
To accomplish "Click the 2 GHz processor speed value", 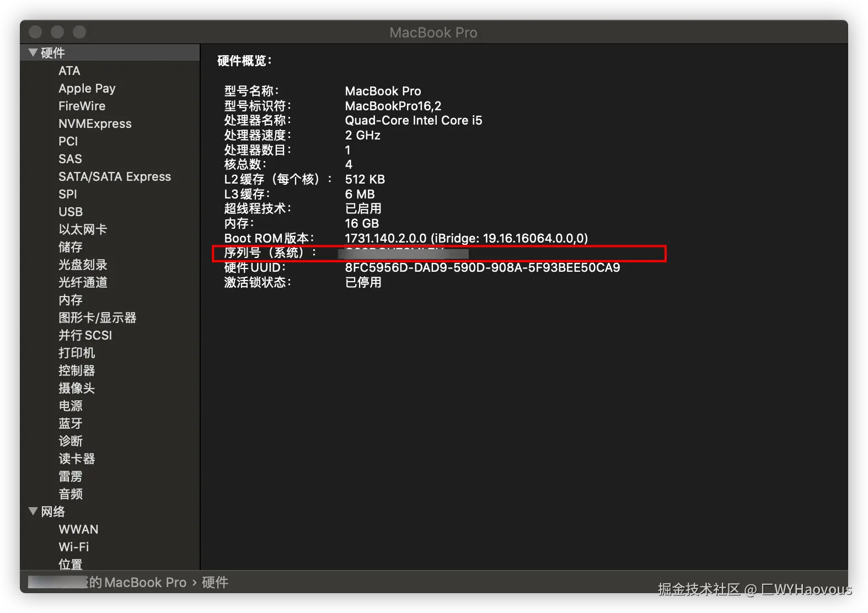I will pyautogui.click(x=363, y=135).
